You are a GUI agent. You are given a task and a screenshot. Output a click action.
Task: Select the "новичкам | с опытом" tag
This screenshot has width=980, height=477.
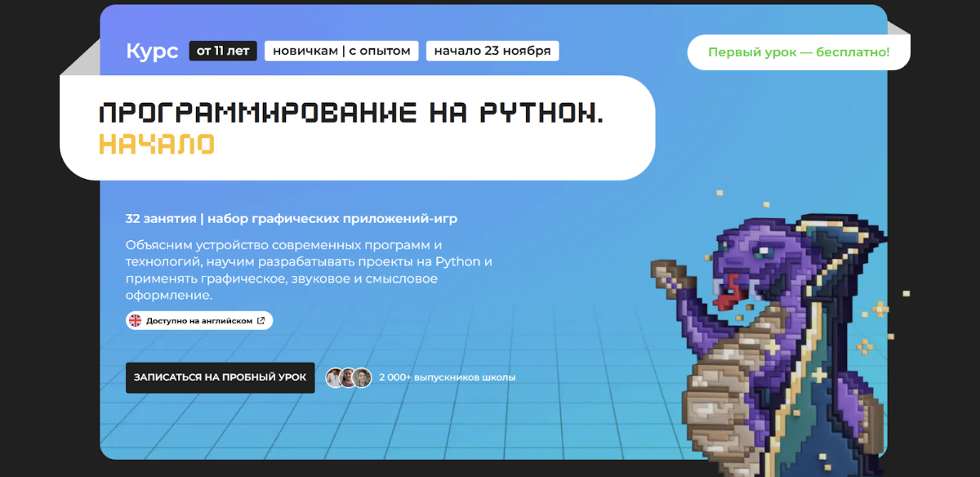pyautogui.click(x=341, y=51)
